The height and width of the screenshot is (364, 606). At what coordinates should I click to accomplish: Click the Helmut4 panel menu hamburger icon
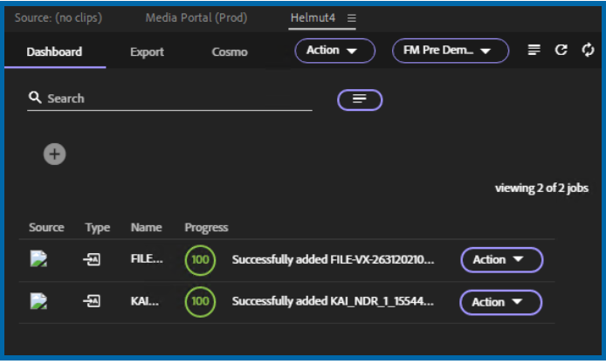(x=352, y=18)
